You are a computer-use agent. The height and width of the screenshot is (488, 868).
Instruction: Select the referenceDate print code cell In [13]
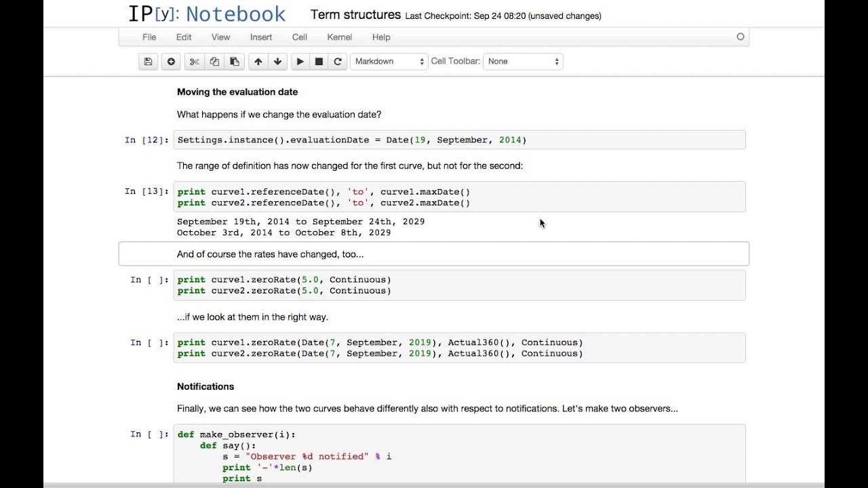pos(459,197)
